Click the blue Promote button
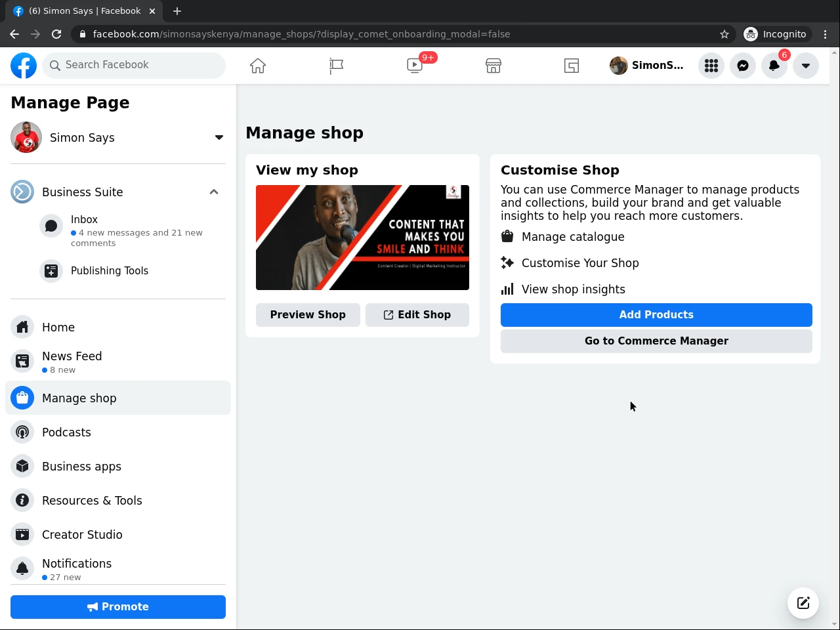This screenshot has width=840, height=630. point(118,606)
